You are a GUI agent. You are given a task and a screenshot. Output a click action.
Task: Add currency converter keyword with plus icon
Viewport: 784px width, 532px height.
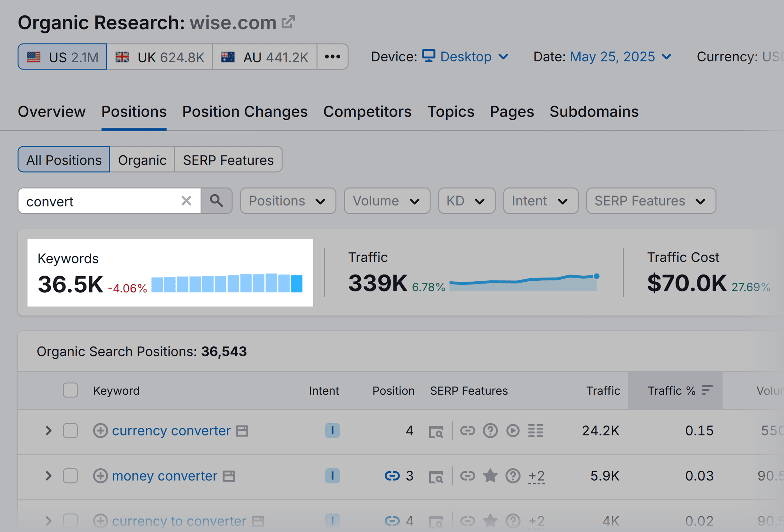[100, 431]
